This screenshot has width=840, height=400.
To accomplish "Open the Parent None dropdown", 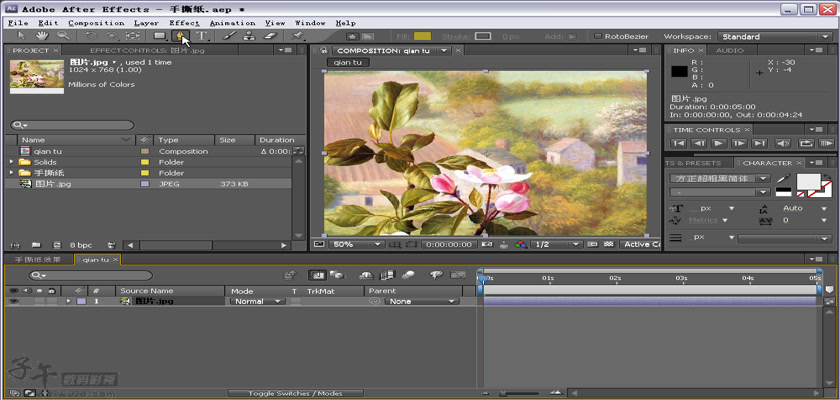I will coord(422,301).
